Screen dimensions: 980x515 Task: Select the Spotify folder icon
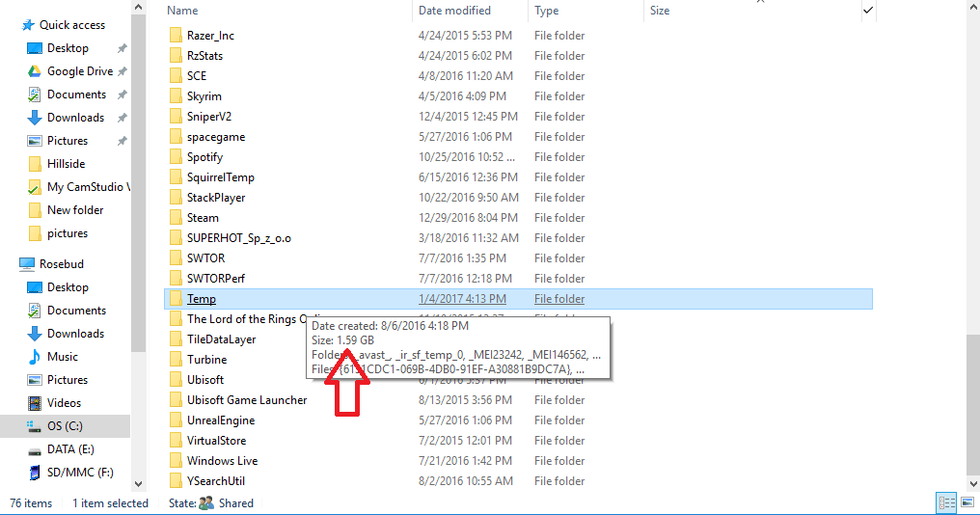click(x=176, y=157)
